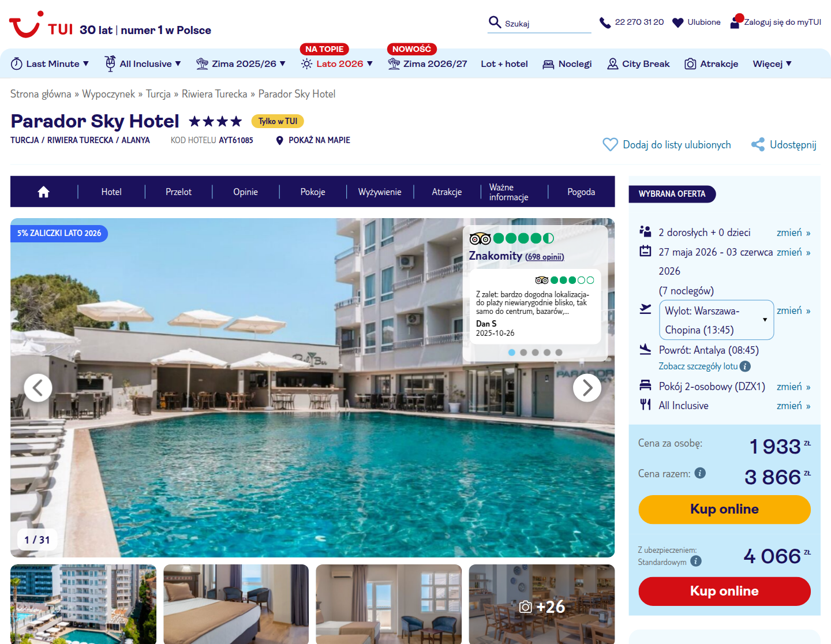Switch to the Opinie tab
The width and height of the screenshot is (831, 644).
[246, 192]
